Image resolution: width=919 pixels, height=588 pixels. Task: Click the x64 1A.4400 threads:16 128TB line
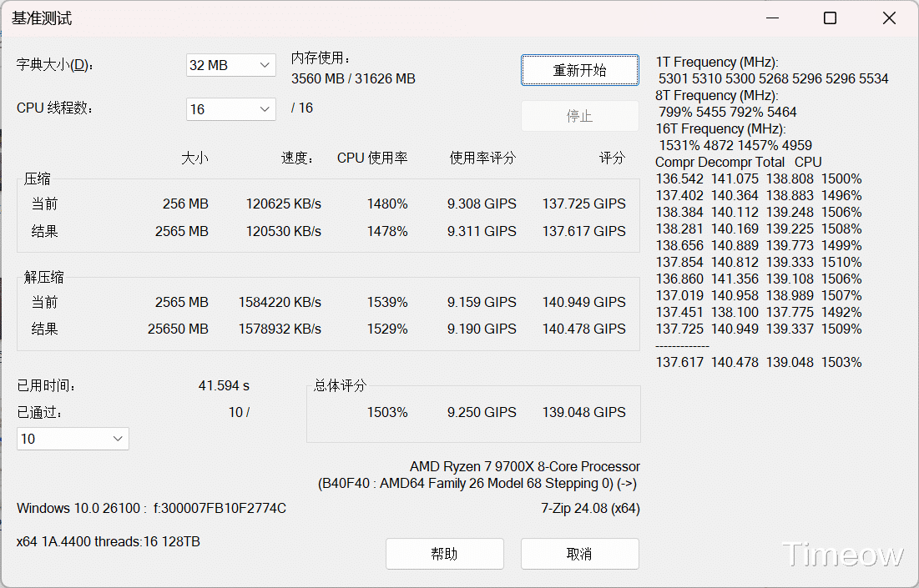(109, 542)
